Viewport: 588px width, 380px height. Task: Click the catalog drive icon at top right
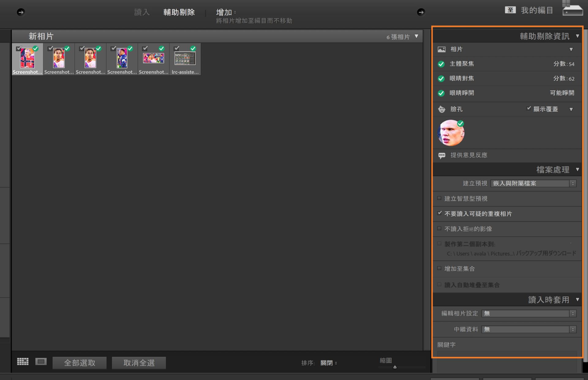pos(572,8)
